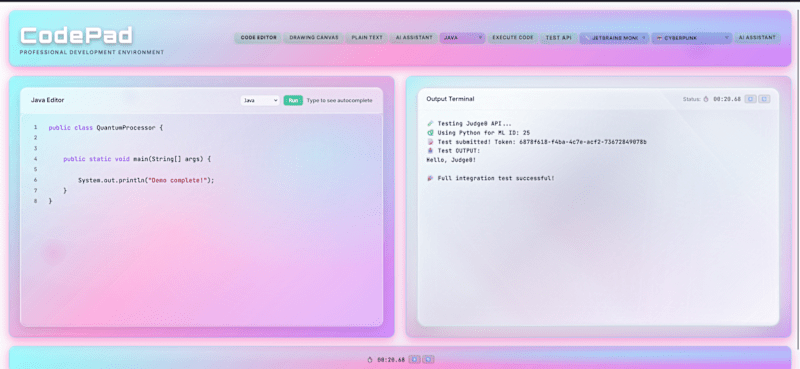
Task: Switch to the Plain Text tab
Action: [367, 38]
